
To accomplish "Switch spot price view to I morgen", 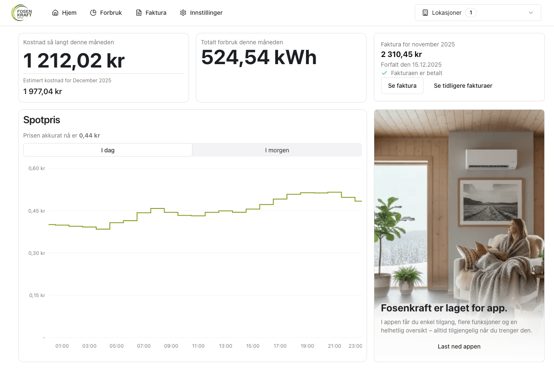I will click(277, 150).
